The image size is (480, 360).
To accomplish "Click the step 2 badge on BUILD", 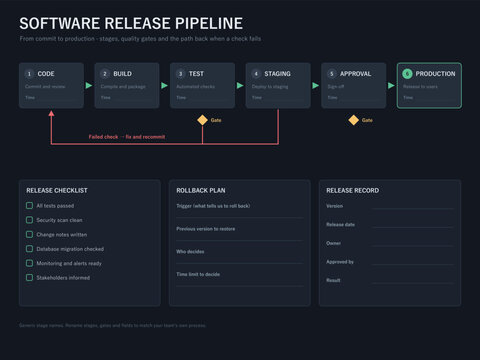I will coord(105,74).
